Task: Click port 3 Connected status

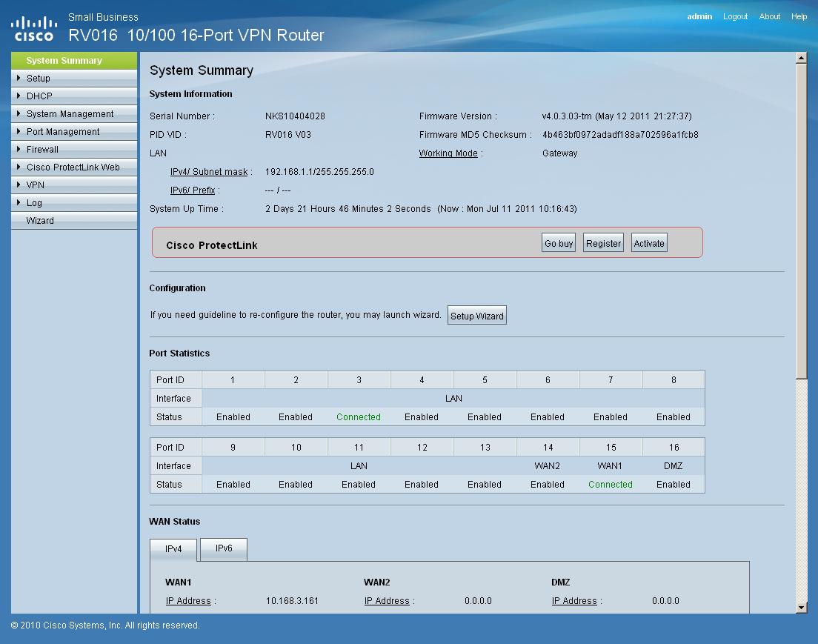Action: (x=359, y=417)
